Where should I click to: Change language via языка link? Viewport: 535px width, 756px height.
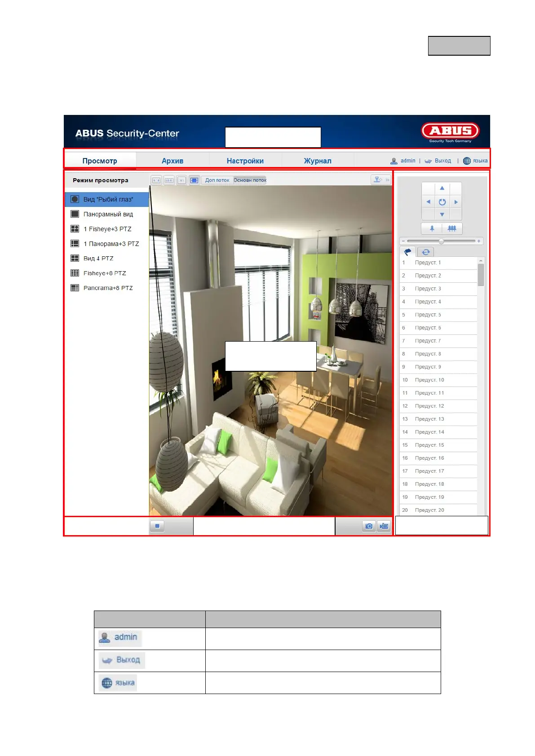pos(475,161)
